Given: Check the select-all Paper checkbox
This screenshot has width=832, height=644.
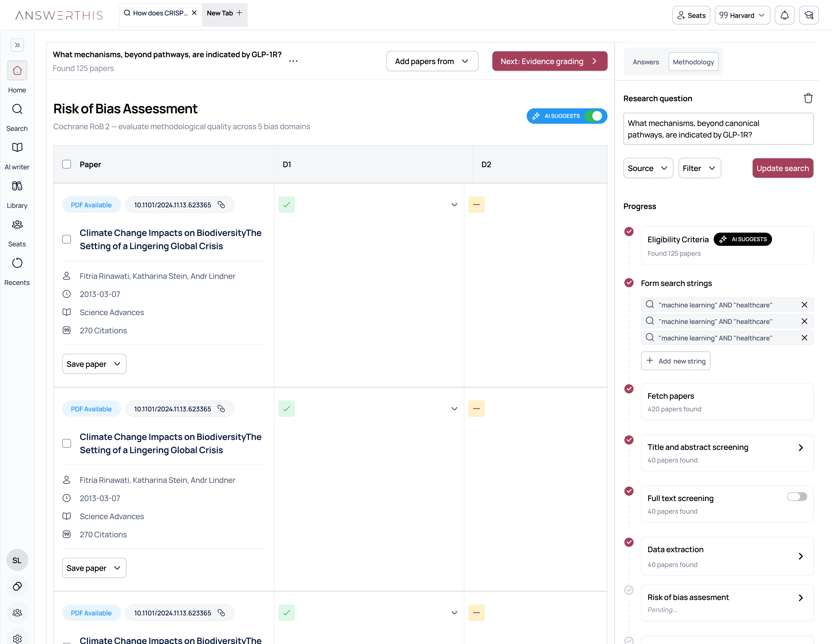Looking at the screenshot, I should point(67,164).
